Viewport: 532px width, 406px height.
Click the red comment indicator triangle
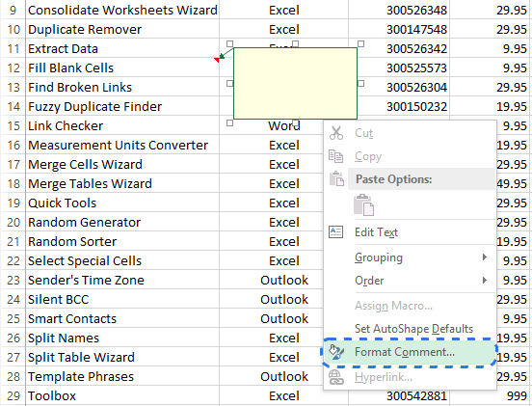pos(217,60)
